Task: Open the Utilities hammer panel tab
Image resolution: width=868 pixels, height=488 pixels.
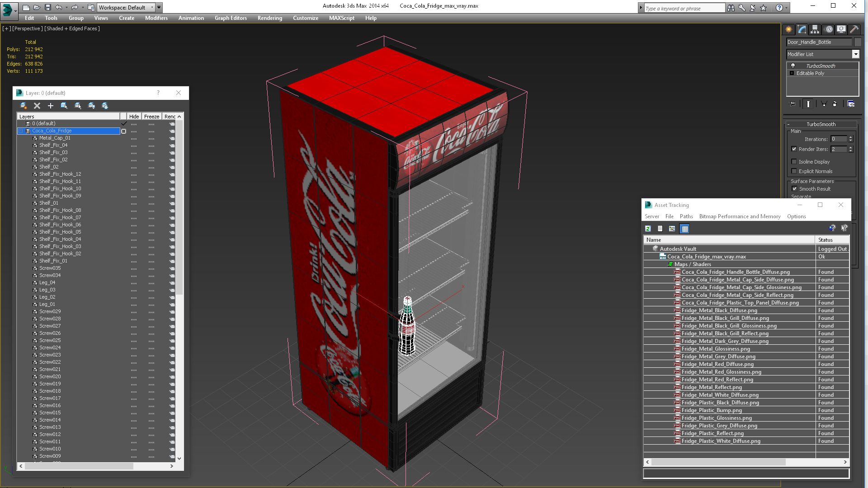Action: 854,29
